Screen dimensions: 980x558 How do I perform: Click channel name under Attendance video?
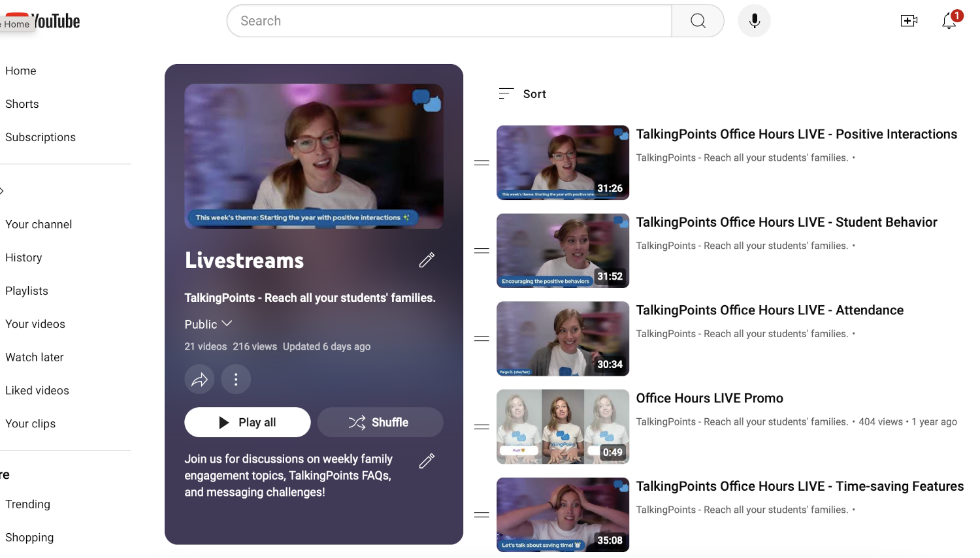click(742, 334)
